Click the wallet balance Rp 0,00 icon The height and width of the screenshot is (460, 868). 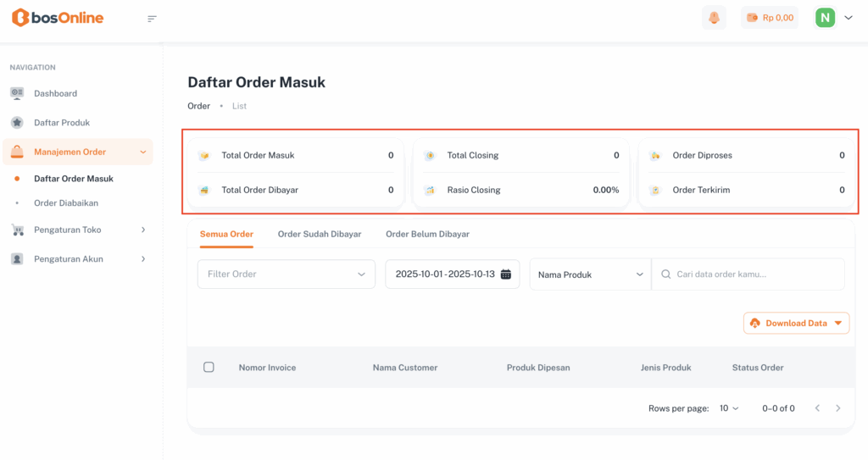tap(752, 18)
